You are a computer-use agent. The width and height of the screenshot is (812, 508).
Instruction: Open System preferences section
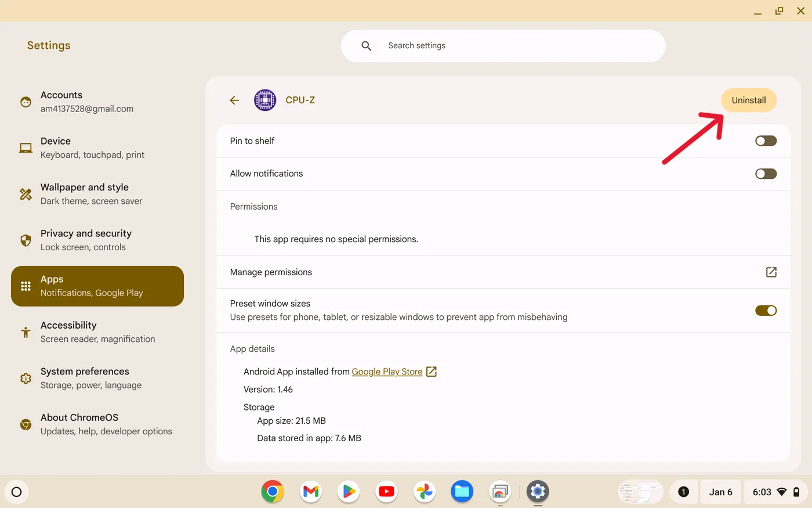tap(97, 379)
